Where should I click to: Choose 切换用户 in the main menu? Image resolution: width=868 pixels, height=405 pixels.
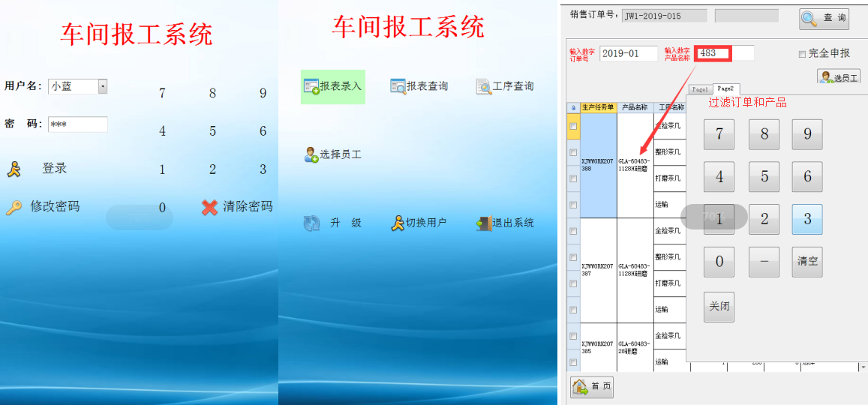[x=419, y=223]
